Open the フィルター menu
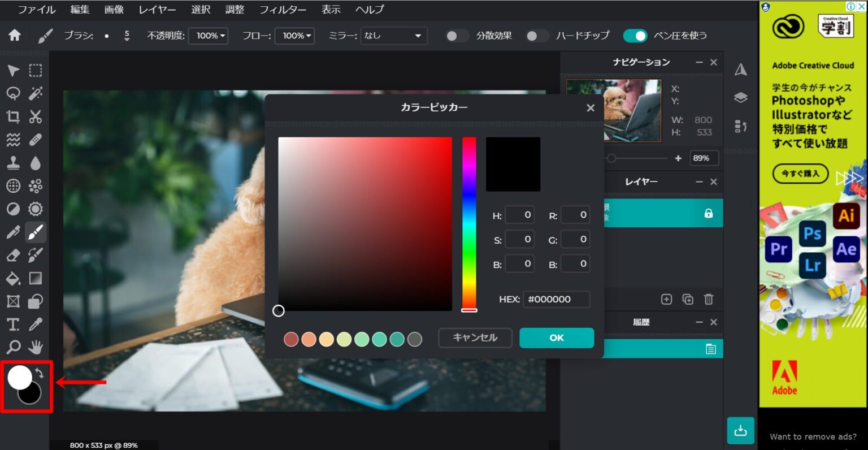This screenshot has height=450, width=868. tap(283, 10)
